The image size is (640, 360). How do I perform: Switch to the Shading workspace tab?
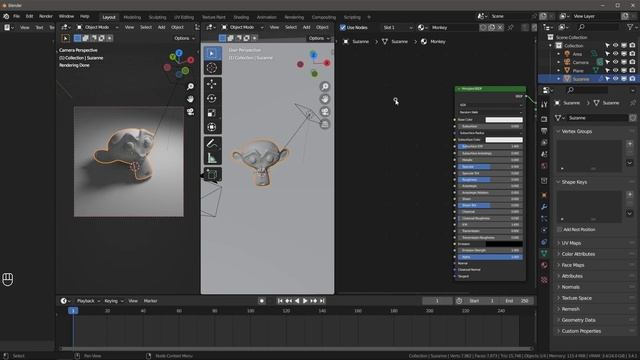241,17
